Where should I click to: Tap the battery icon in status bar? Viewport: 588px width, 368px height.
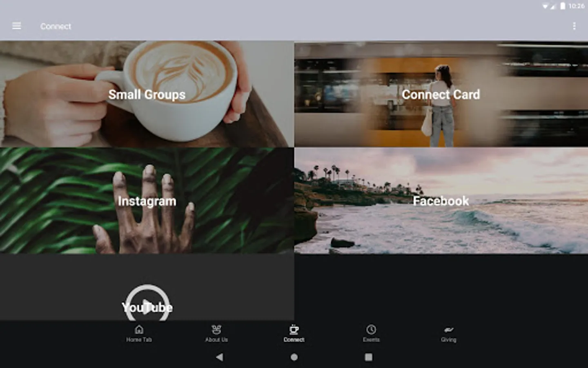563,6
